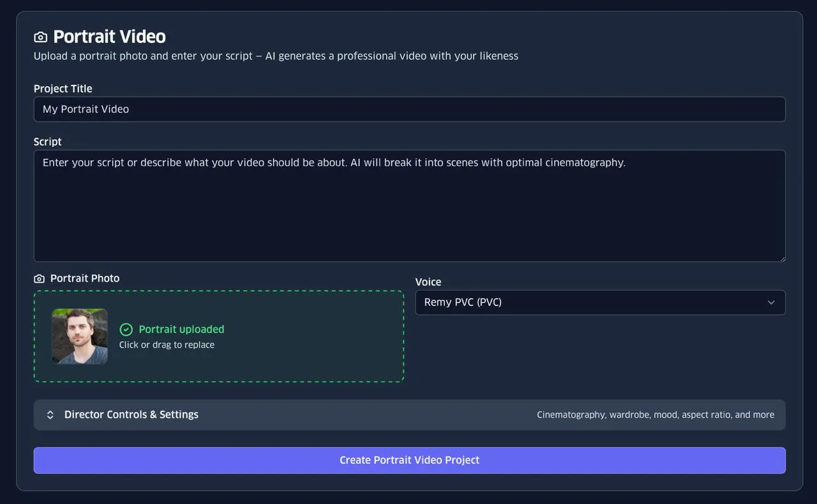The image size is (817, 504).
Task: Focus the Project Title input field
Action: coord(409,109)
